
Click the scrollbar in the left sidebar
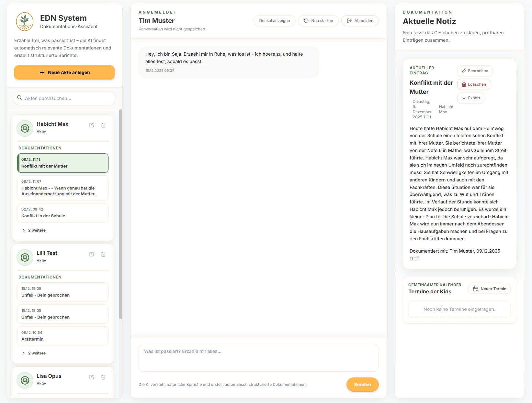coord(120,213)
